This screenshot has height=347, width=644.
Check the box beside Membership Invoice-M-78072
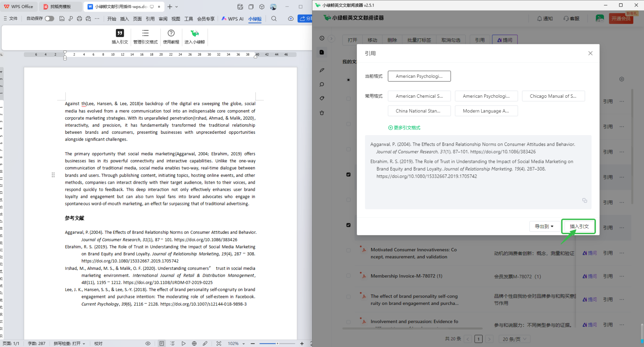click(x=348, y=276)
